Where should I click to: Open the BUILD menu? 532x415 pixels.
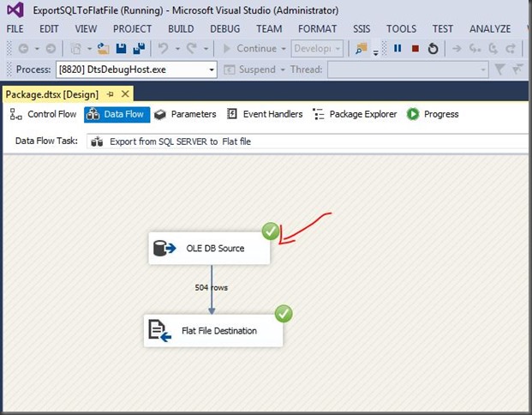coord(181,29)
